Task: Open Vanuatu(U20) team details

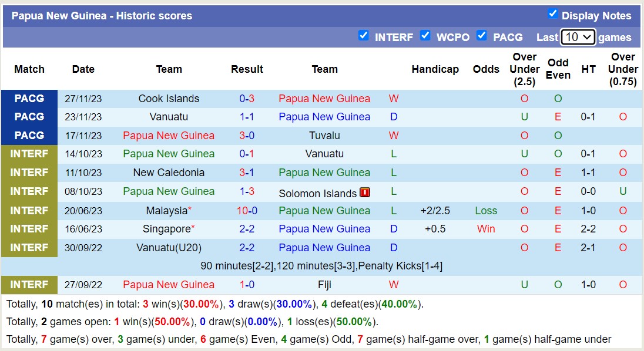Action: (x=169, y=247)
